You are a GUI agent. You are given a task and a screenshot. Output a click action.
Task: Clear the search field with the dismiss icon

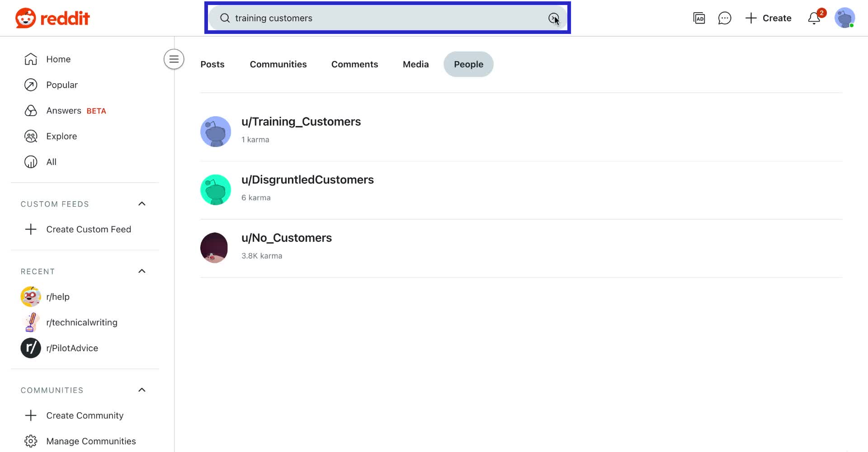[x=554, y=18]
